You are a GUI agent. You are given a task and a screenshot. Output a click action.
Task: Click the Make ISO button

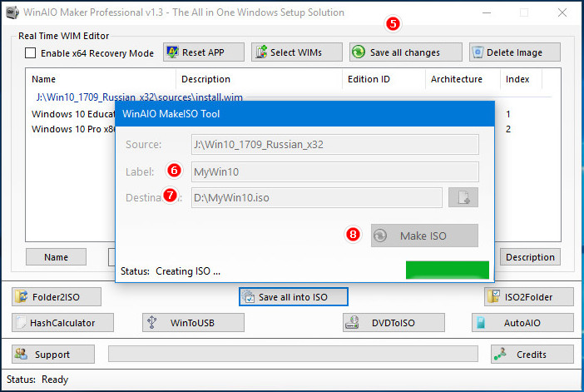tap(424, 236)
